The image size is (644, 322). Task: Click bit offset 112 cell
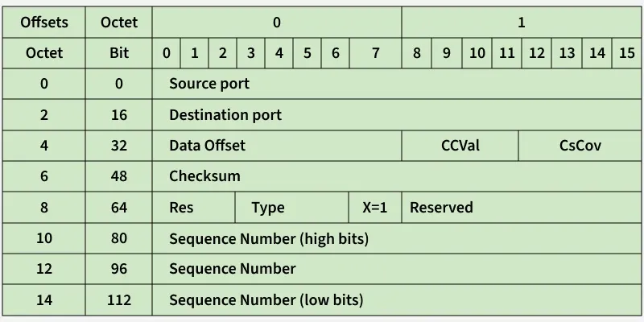pyautogui.click(x=118, y=300)
